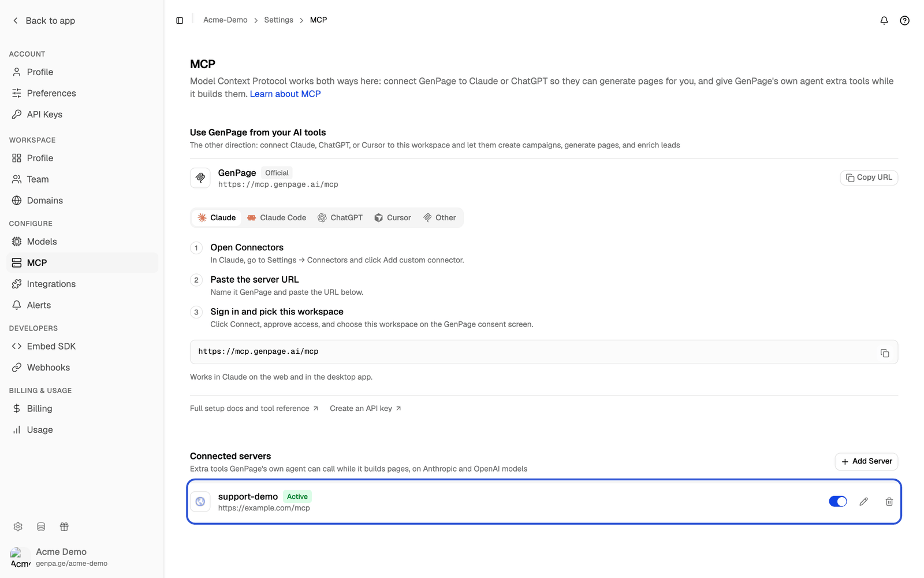Open the Alerts page
This screenshot has width=924, height=578.
82,305
